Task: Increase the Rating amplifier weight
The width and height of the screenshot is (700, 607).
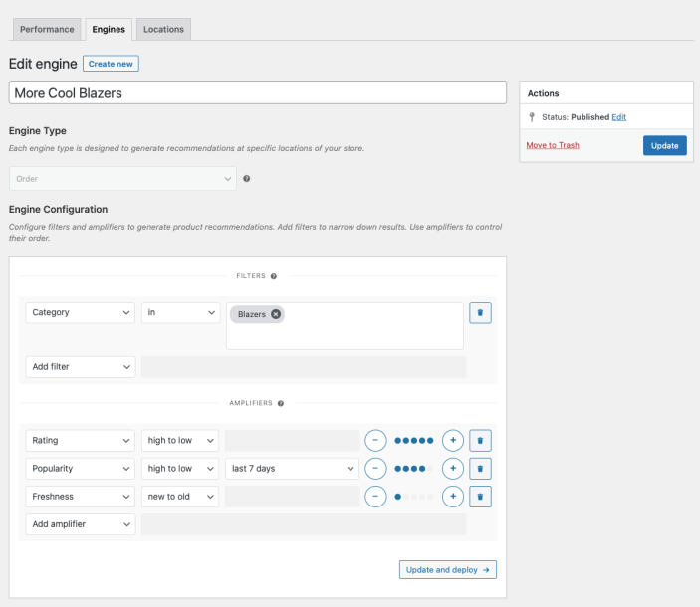Action: click(x=453, y=440)
